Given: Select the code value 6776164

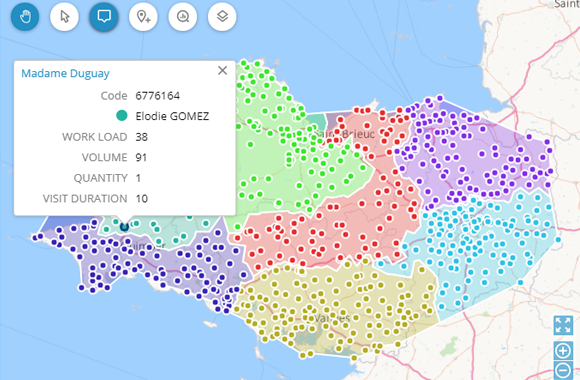Looking at the screenshot, I should [158, 96].
